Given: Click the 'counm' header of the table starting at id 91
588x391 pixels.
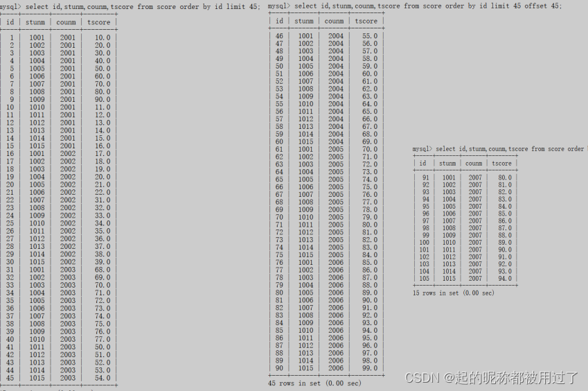Looking at the screenshot, I should pos(474,163).
